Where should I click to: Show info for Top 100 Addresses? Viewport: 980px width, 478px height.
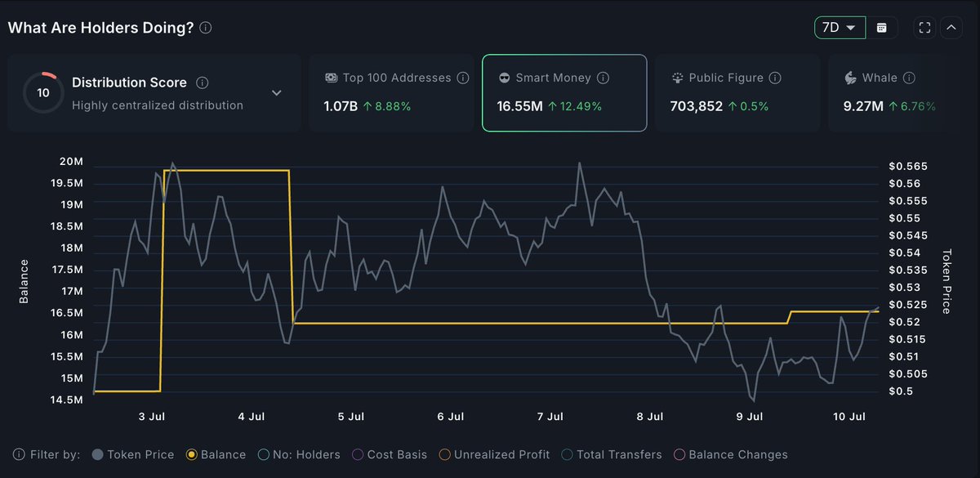(x=463, y=78)
